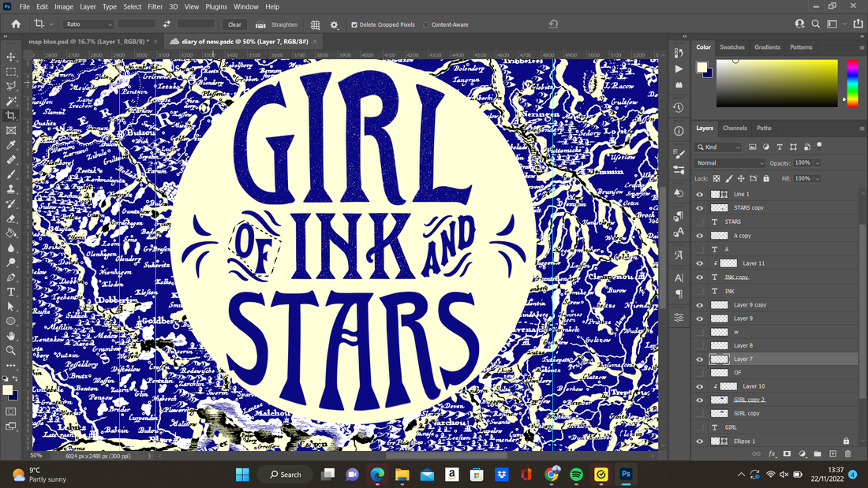The image size is (868, 488).
Task: Select the Horizontal Type tool
Action: pyautogui.click(x=11, y=292)
